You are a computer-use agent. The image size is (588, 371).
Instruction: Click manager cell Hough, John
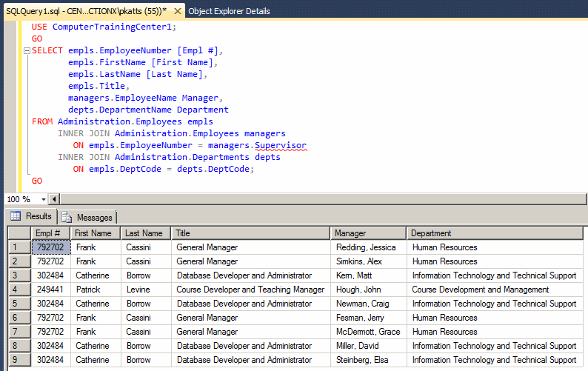369,290
